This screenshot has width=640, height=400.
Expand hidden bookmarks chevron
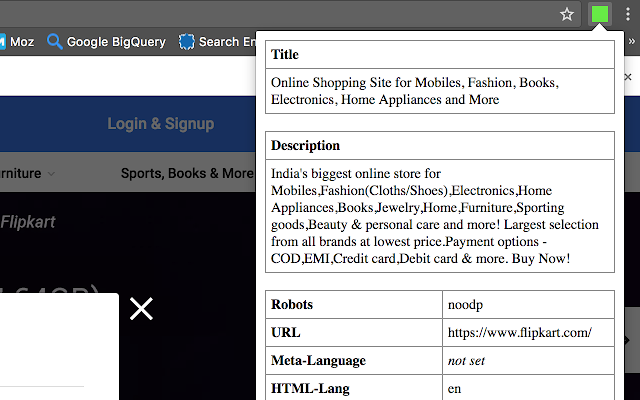tap(632, 41)
